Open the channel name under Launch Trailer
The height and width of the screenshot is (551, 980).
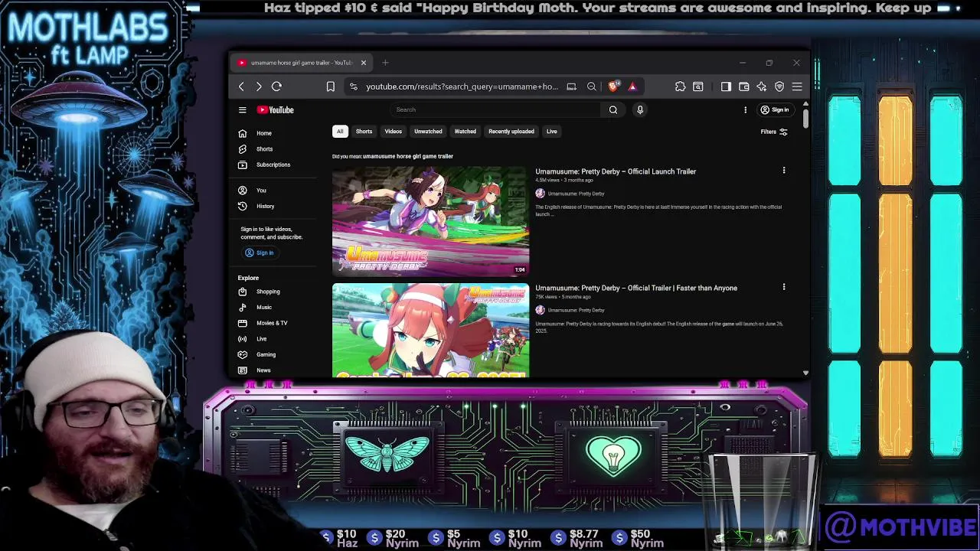[x=576, y=194]
